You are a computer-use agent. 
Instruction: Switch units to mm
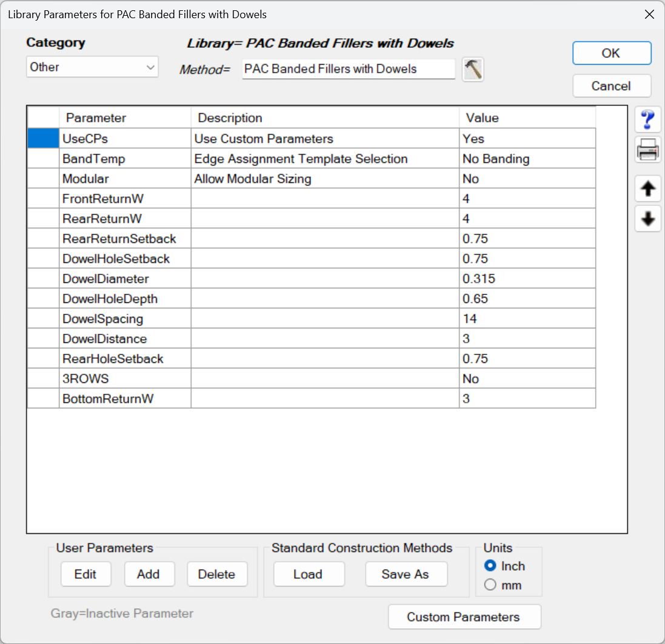[x=491, y=585]
